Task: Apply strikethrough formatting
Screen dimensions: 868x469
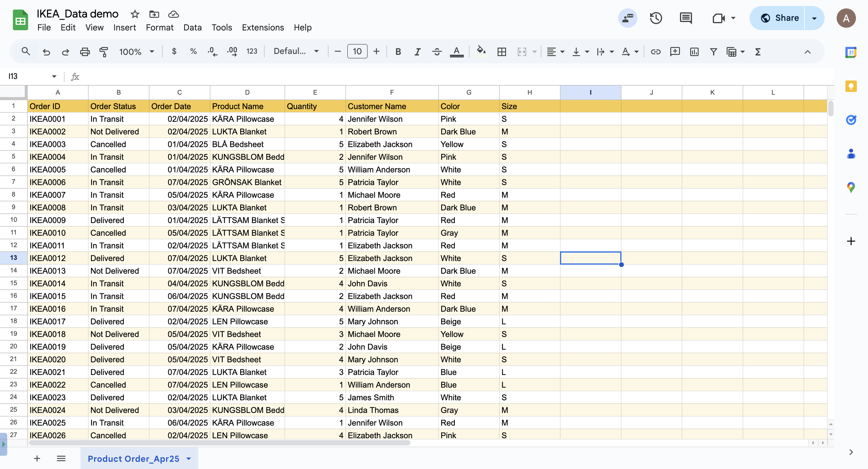Action: (x=437, y=52)
